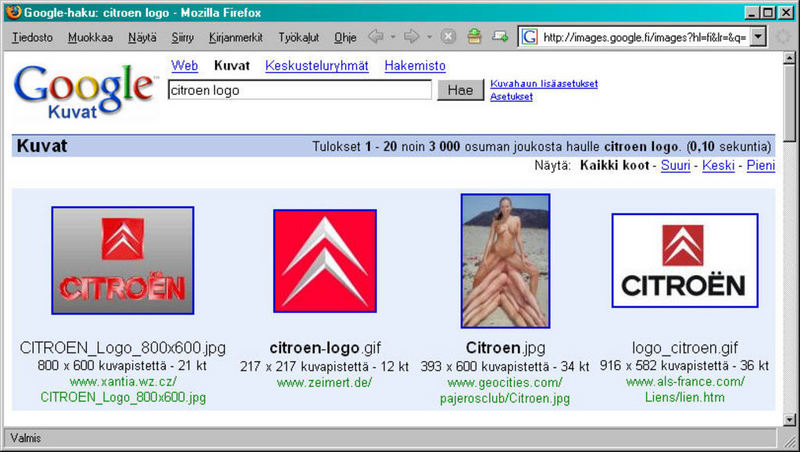Click the www.zeimert.de/ source text
Viewport: 800px width, 452px height.
(324, 382)
